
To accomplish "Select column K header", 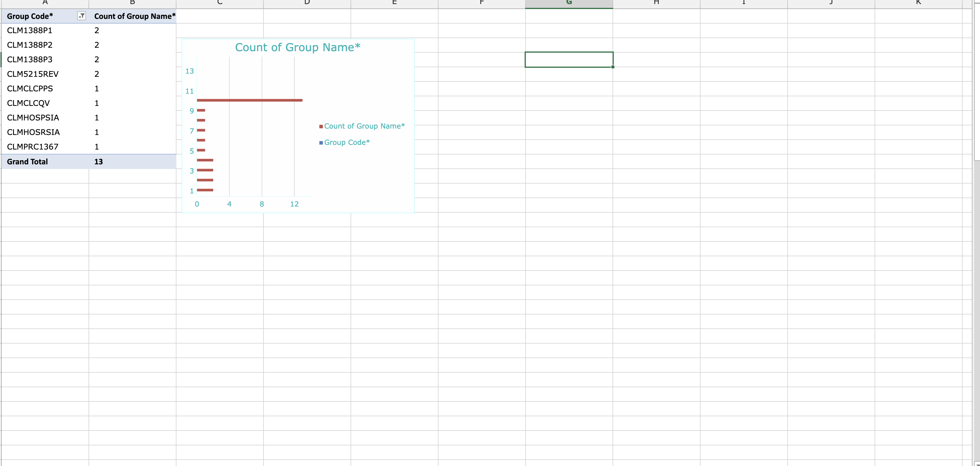I will tap(918, 3).
